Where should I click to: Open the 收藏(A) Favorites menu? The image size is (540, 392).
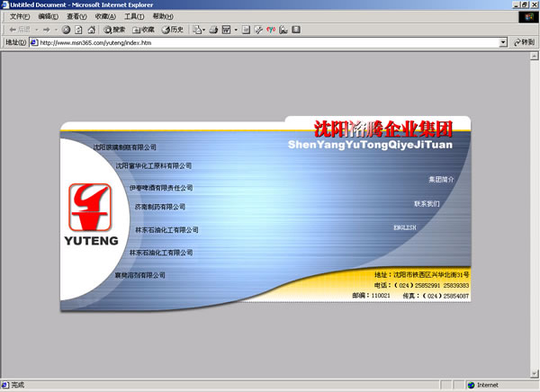coord(105,16)
